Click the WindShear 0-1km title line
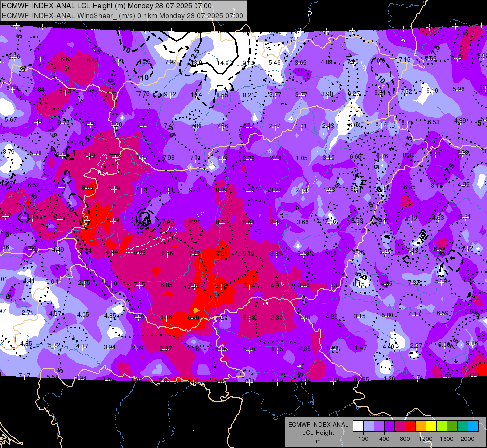The image size is (487, 448). pyautogui.click(x=122, y=16)
